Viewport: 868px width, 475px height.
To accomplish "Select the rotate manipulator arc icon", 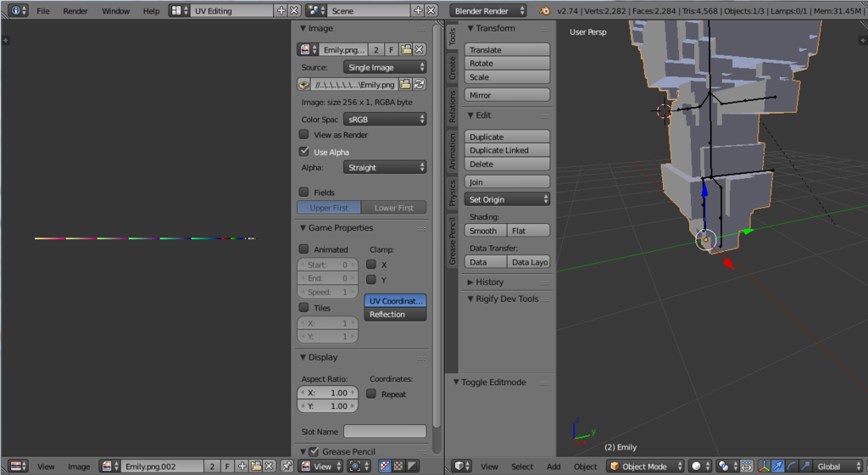I will pos(792,467).
